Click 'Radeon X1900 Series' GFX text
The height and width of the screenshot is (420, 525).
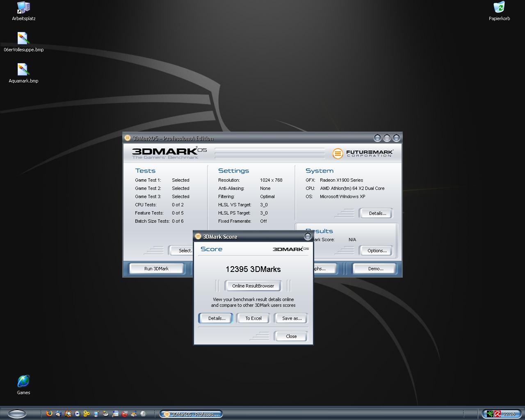pyautogui.click(x=341, y=180)
